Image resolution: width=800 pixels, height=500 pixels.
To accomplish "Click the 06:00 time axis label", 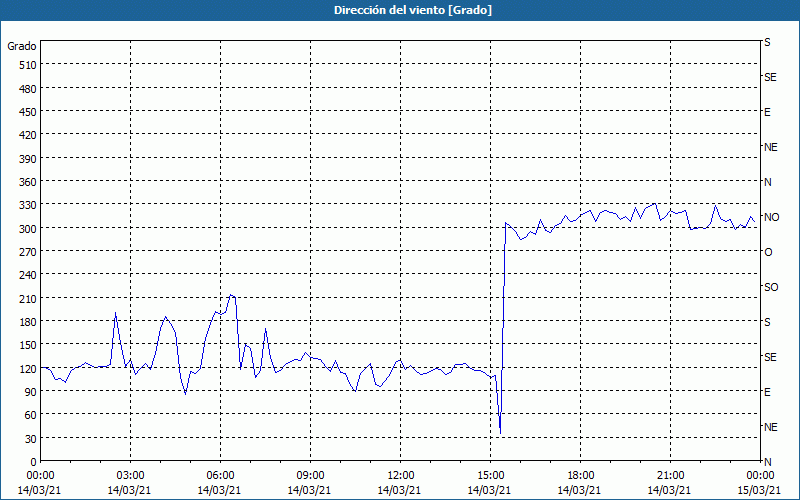I will click(220, 476).
